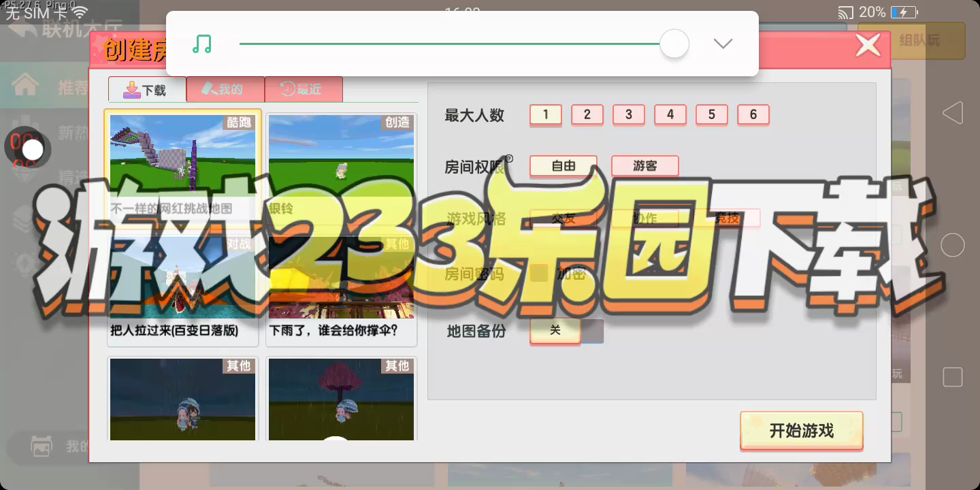Tap the Android home circle icon
This screenshot has height=490, width=980.
[953, 245]
